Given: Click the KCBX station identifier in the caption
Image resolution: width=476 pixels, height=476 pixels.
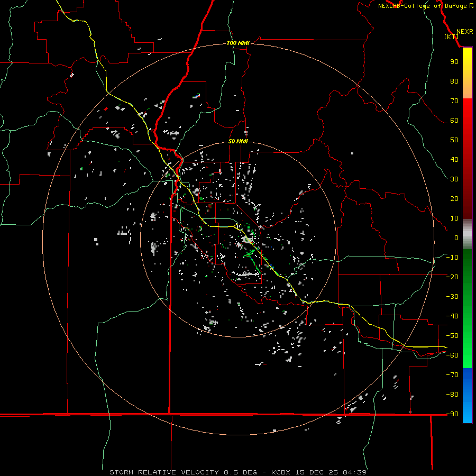Looking at the screenshot, I should (x=280, y=472).
